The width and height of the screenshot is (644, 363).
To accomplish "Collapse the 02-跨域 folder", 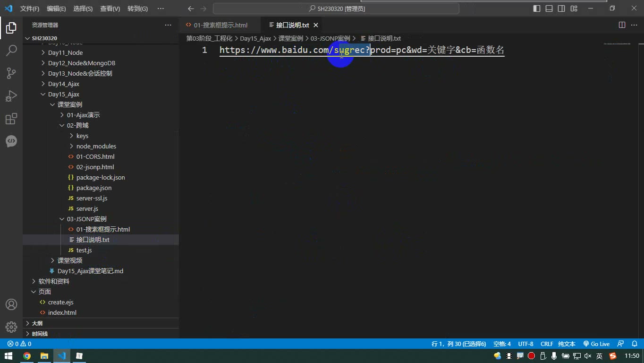I will 101,125.
